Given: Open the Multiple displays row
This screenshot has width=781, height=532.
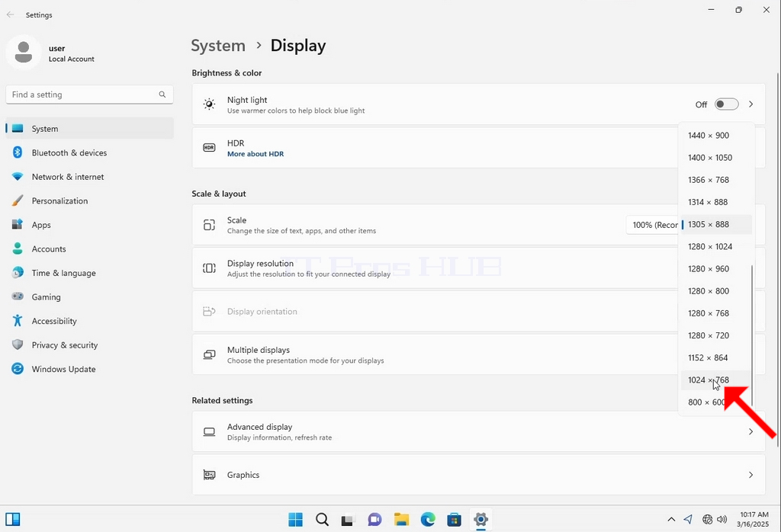Looking at the screenshot, I should pyautogui.click(x=479, y=355).
